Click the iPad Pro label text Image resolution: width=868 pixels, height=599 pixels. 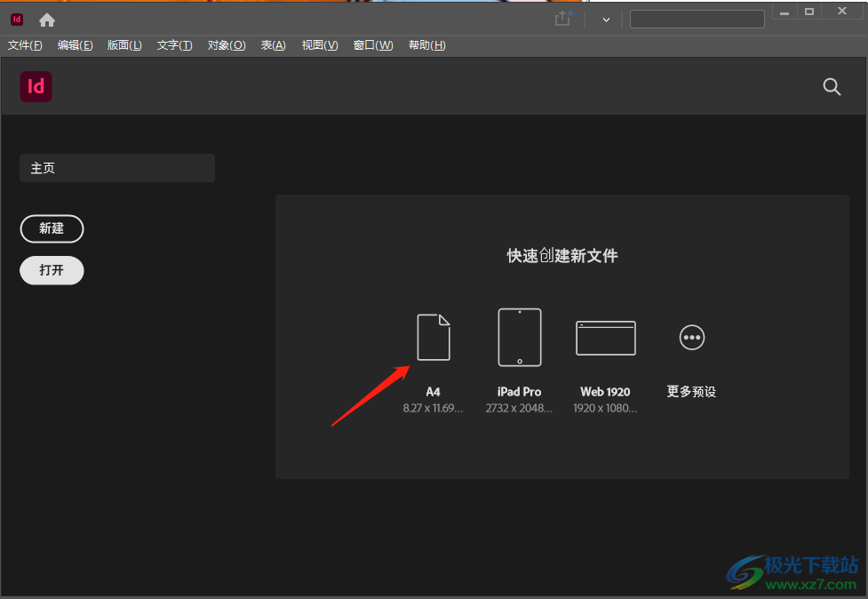pos(519,392)
